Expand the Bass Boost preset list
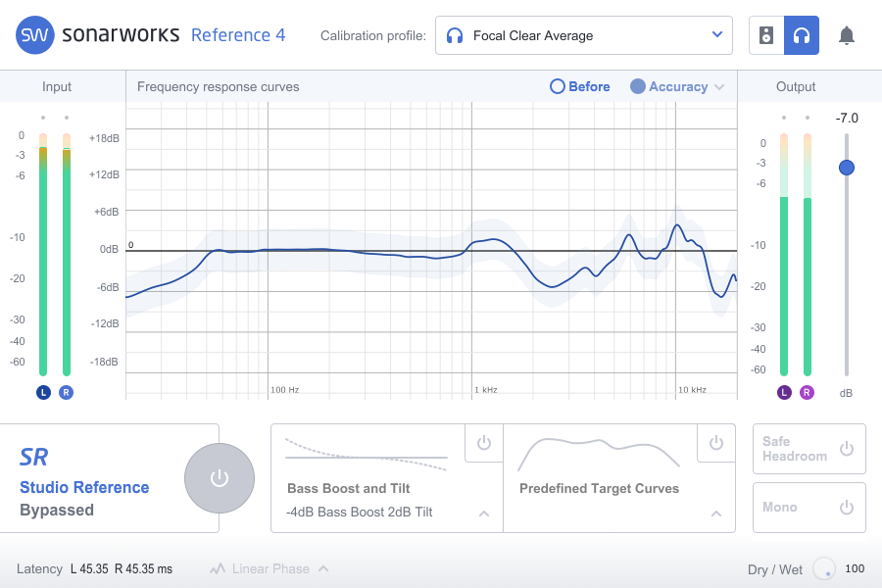This screenshot has width=882, height=588. coord(483,513)
